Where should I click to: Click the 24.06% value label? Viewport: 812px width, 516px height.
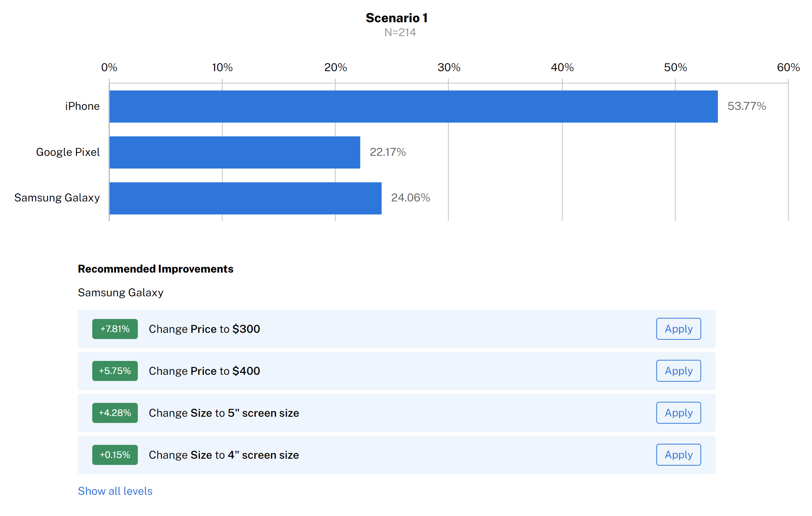[x=411, y=198]
